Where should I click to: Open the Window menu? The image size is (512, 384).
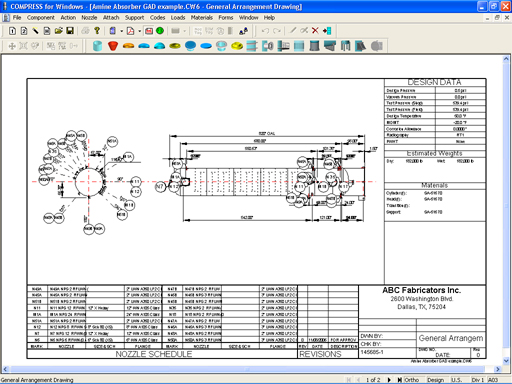(x=248, y=18)
